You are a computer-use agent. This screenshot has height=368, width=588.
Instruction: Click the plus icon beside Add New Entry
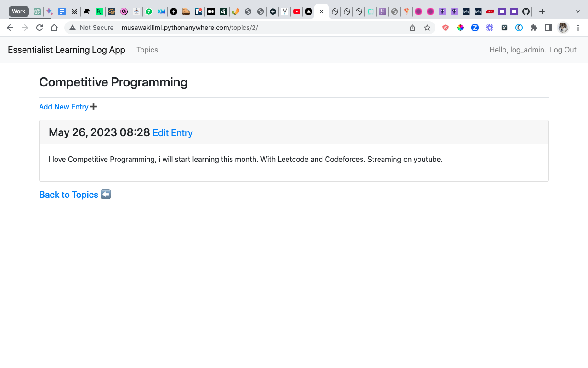coord(94,107)
